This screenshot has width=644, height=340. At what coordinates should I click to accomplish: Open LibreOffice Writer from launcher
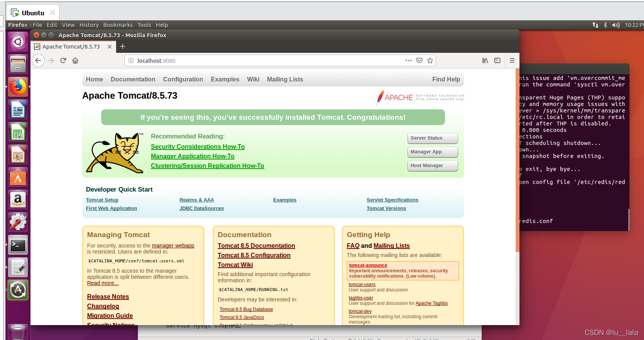tap(18, 109)
